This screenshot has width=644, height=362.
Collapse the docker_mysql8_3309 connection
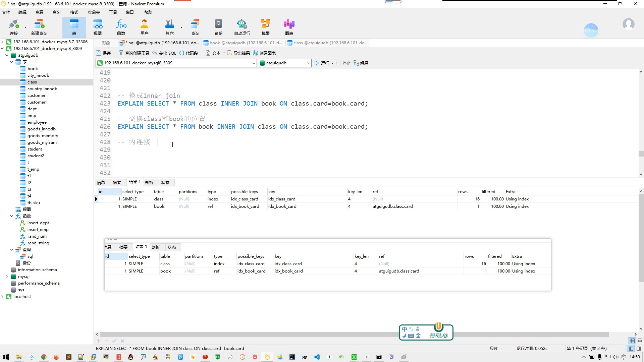2,49
